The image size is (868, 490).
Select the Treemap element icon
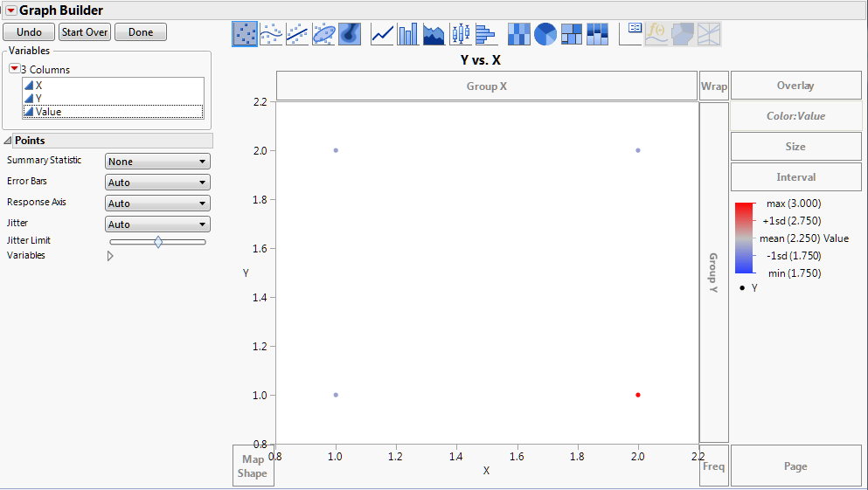coord(572,34)
